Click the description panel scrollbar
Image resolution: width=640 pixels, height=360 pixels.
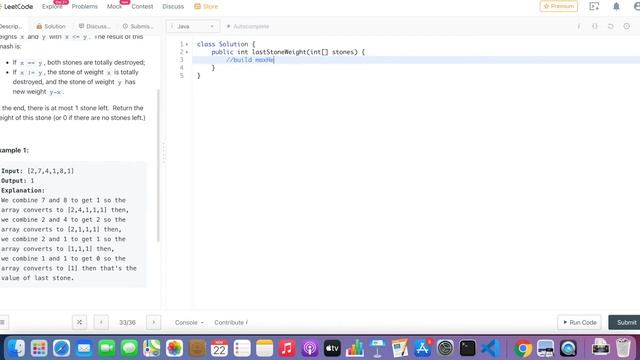[158, 165]
